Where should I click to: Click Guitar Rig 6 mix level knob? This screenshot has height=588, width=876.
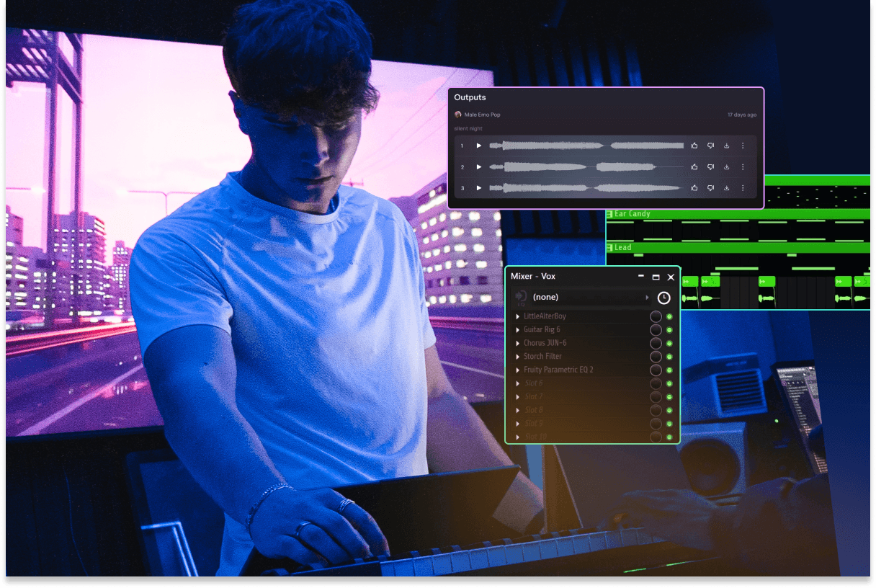(x=656, y=330)
